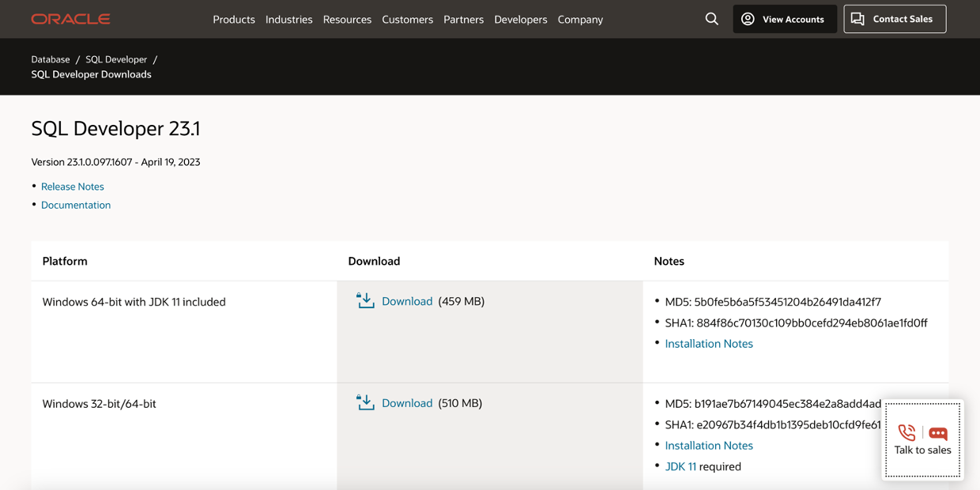Navigate to Database via breadcrumb

pos(51,58)
